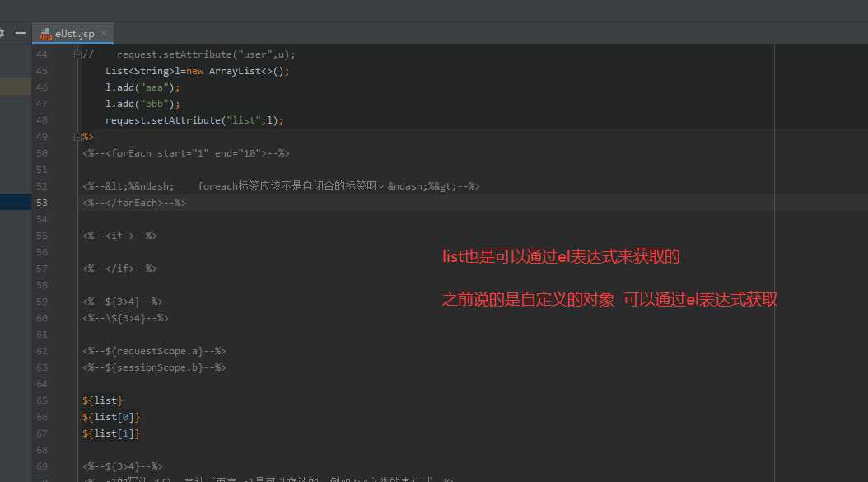Screen dimensions: 868x482
Task: Click line number 53 in gutter
Action: 42,203
